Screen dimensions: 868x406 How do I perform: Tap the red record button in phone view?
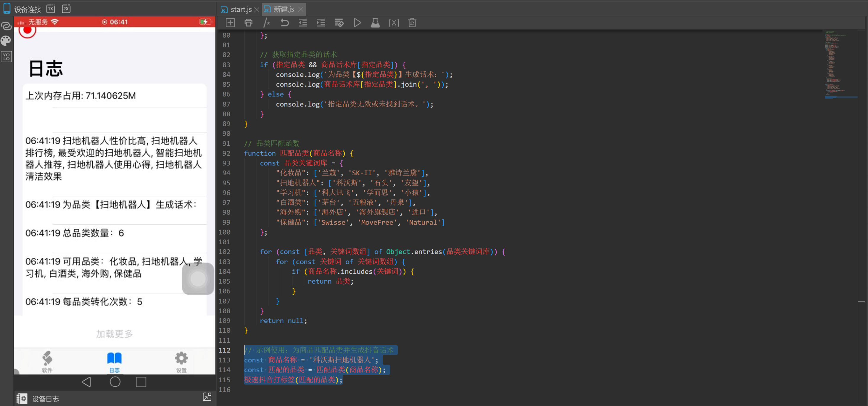click(x=27, y=30)
